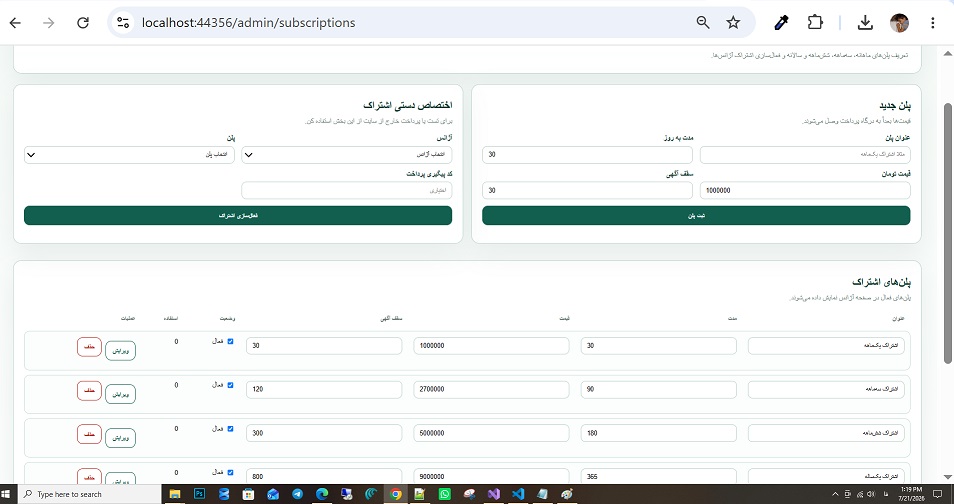Open Outlook from the taskbar

pyautogui.click(x=273, y=494)
